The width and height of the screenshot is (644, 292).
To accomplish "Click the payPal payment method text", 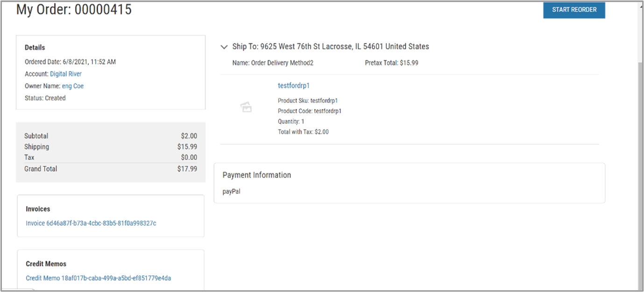I will pyautogui.click(x=232, y=191).
